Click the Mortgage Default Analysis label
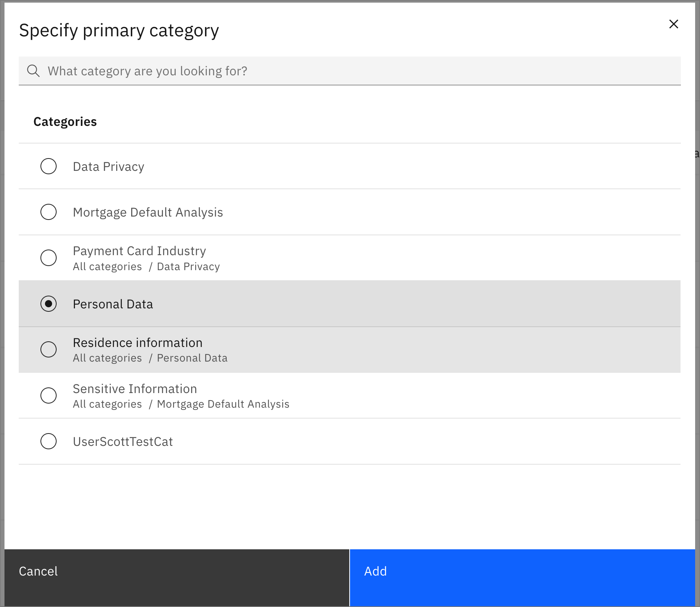700x607 pixels. [148, 212]
